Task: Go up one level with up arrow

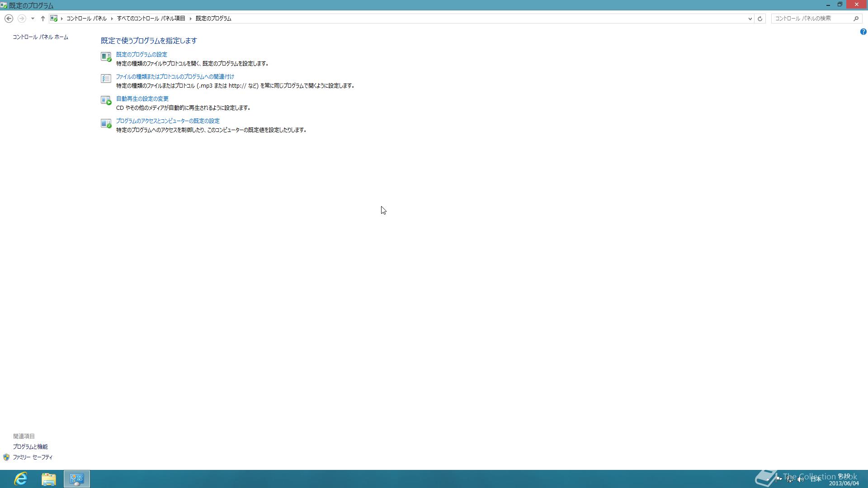Action: [42, 19]
